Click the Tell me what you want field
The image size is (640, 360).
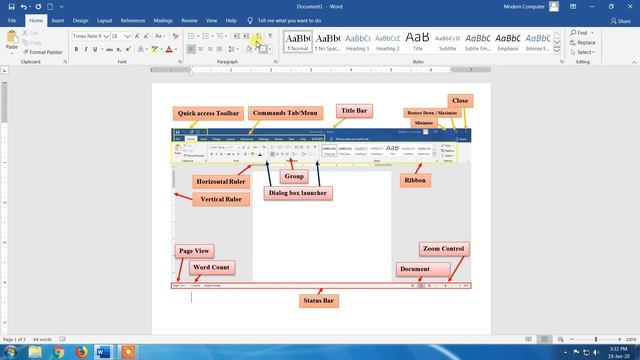tap(289, 20)
